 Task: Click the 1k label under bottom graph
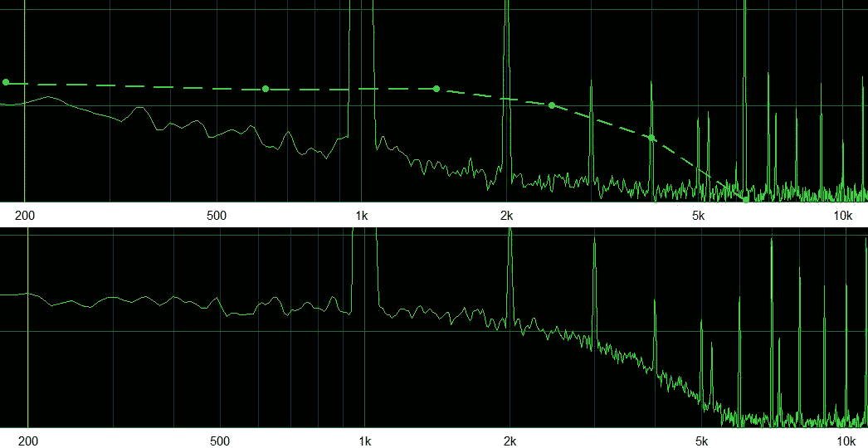(365, 441)
